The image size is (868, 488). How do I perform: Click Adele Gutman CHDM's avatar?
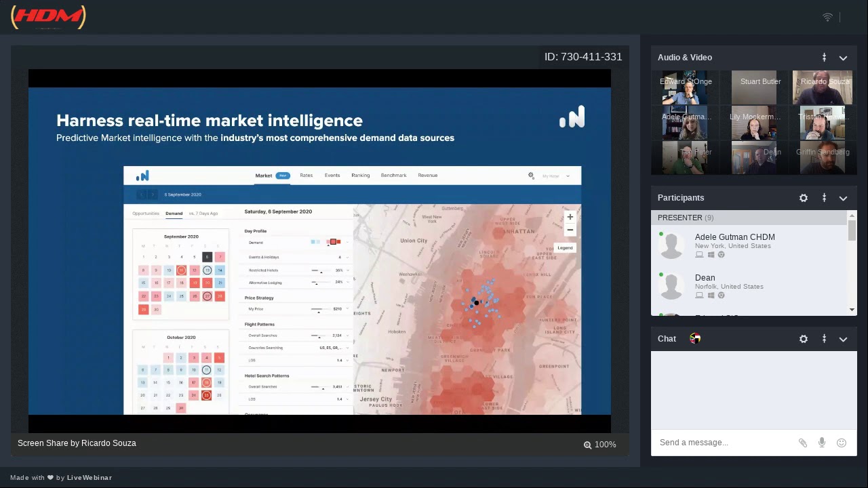[671, 245]
